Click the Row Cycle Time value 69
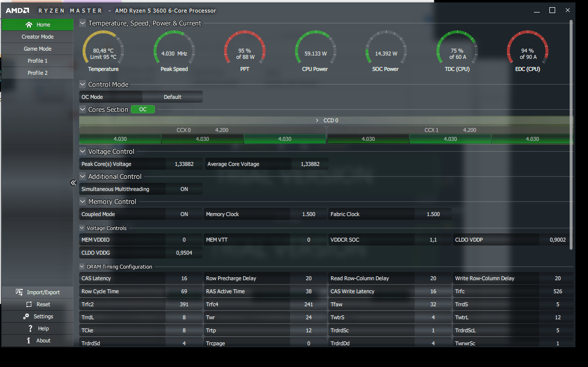Viewport: 588px width, 367px height. click(x=184, y=291)
